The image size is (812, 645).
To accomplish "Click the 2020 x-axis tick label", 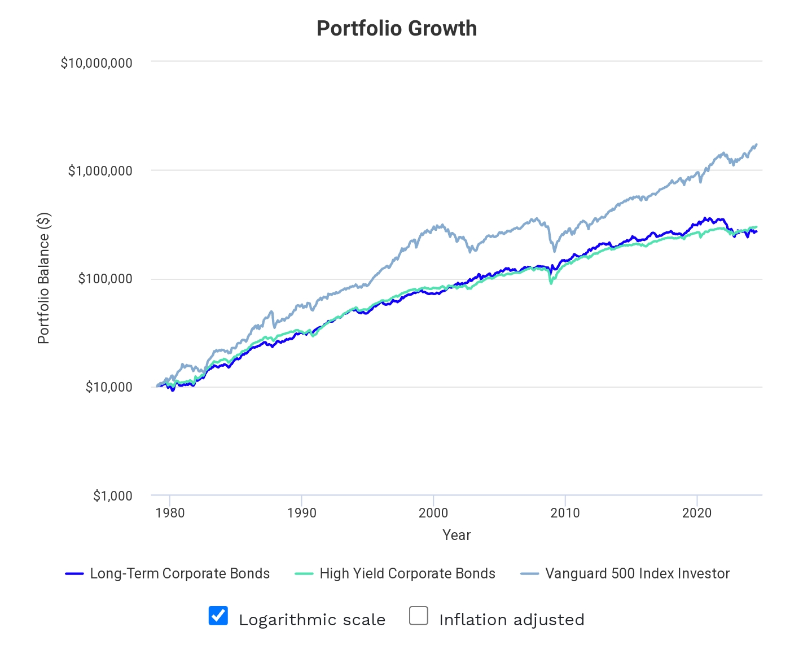I will click(697, 512).
